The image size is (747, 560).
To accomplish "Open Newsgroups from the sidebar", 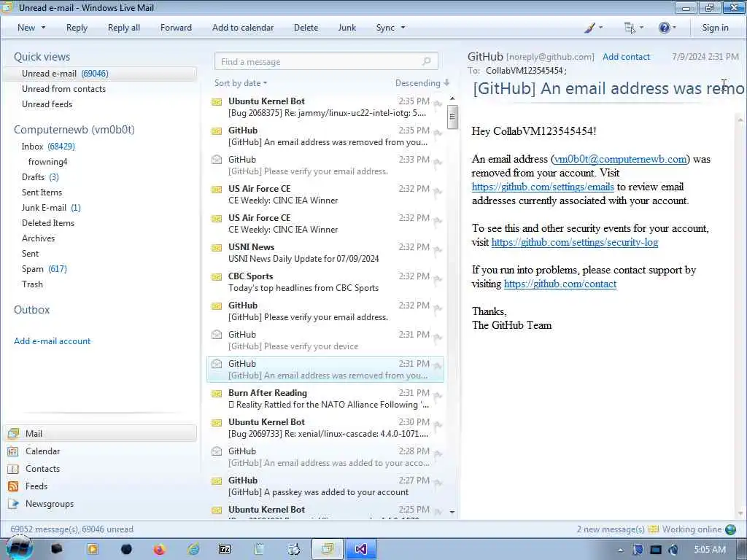I will coord(50,503).
